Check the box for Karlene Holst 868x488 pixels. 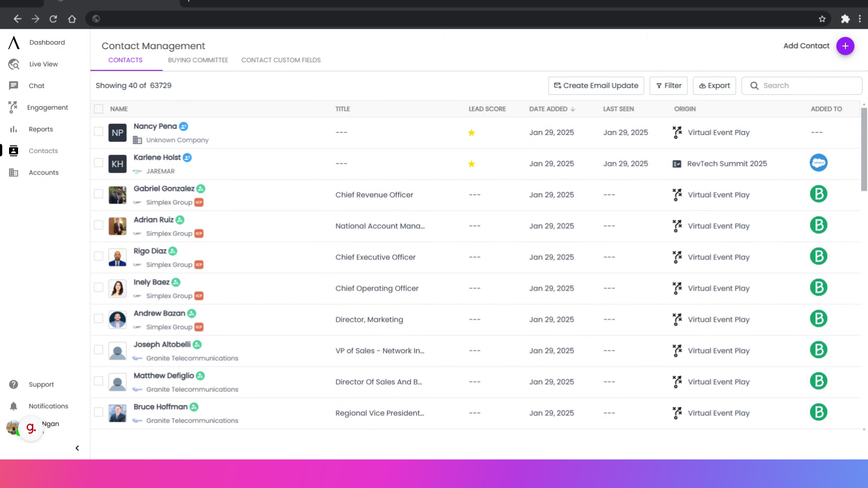[99, 163]
